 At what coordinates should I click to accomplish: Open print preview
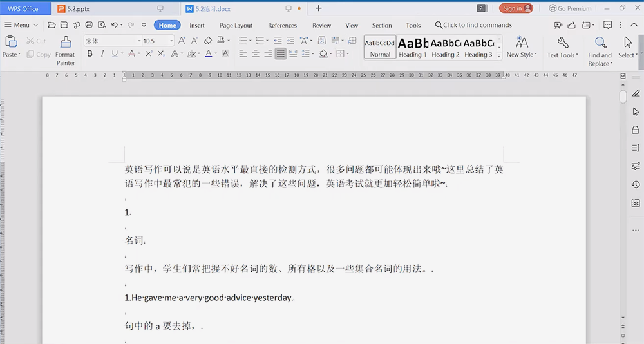[102, 25]
